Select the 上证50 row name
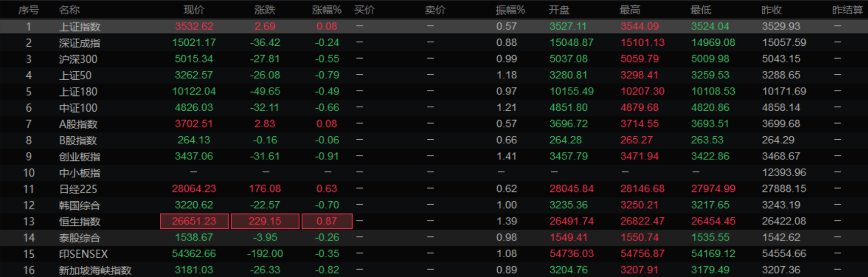The image size is (868, 277). tap(75, 75)
